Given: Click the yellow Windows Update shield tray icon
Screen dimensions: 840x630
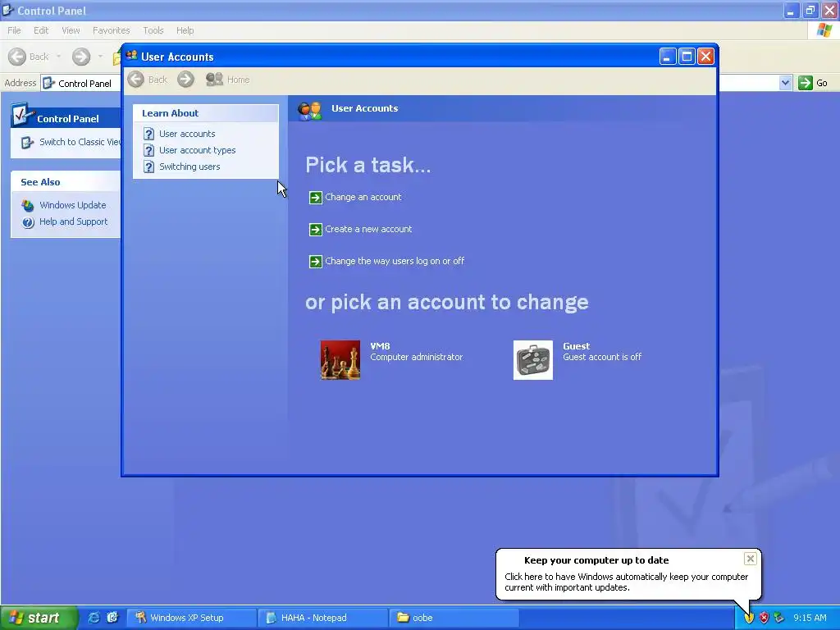Looking at the screenshot, I should (x=748, y=618).
